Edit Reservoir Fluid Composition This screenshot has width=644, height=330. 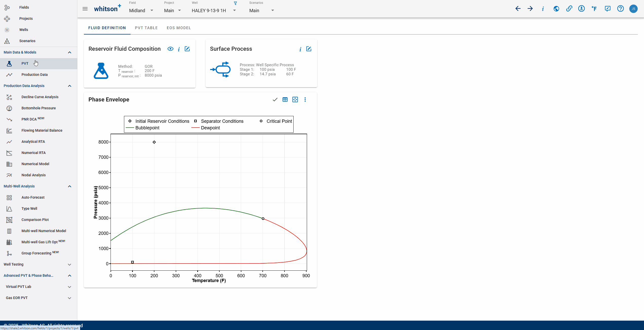pos(187,49)
